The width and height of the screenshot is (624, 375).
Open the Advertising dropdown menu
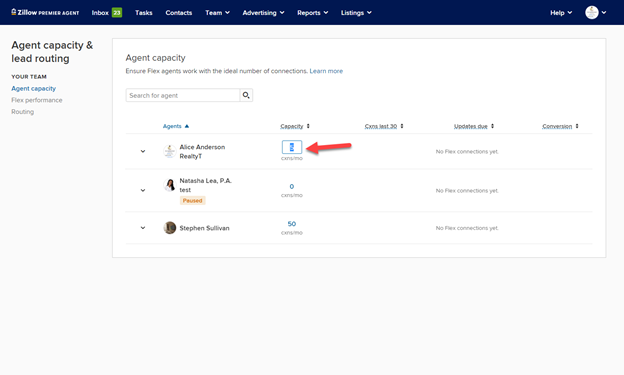[x=263, y=13]
